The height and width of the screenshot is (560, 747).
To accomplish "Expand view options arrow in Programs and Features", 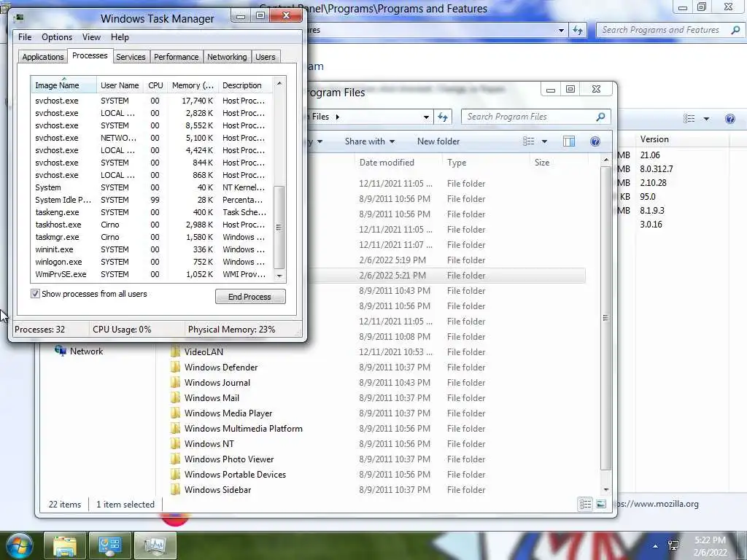I will coord(706,119).
